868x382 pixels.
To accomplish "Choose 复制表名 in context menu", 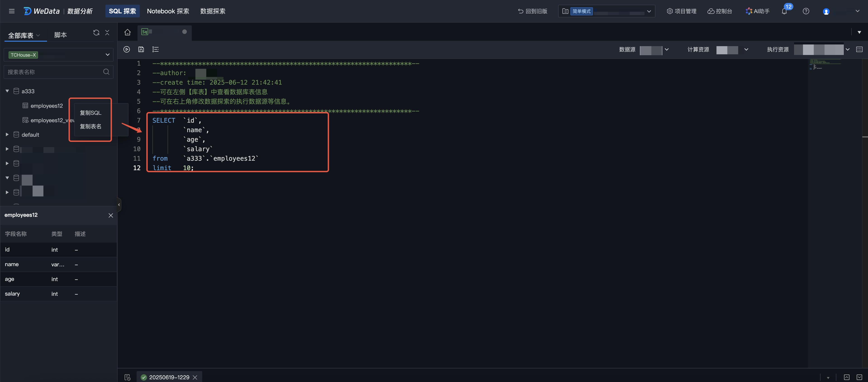I will (x=90, y=127).
